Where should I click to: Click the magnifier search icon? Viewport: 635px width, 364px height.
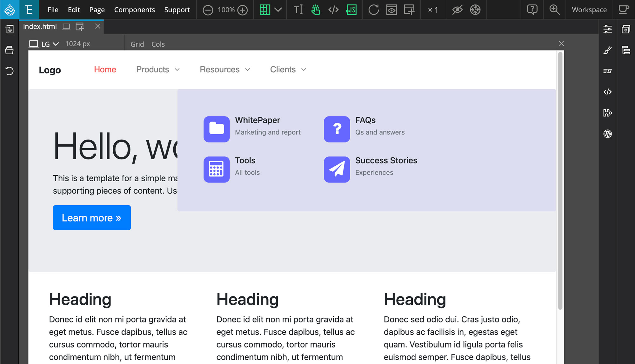[554, 10]
